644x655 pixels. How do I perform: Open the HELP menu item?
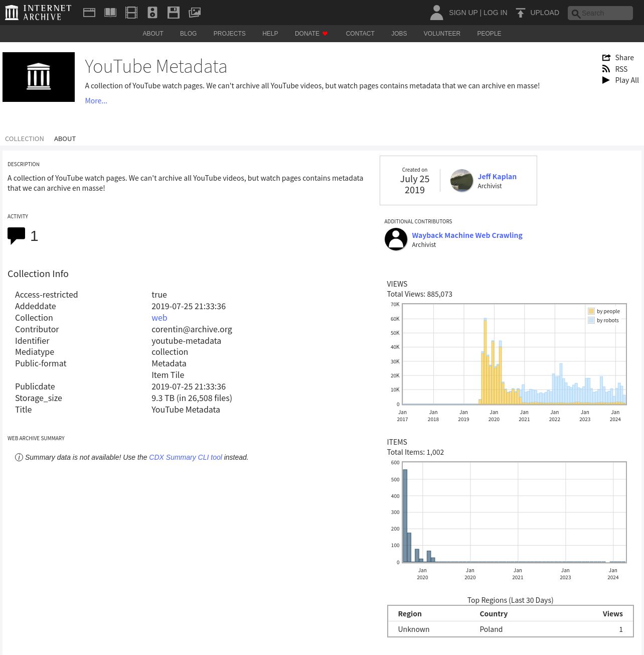coord(270,34)
